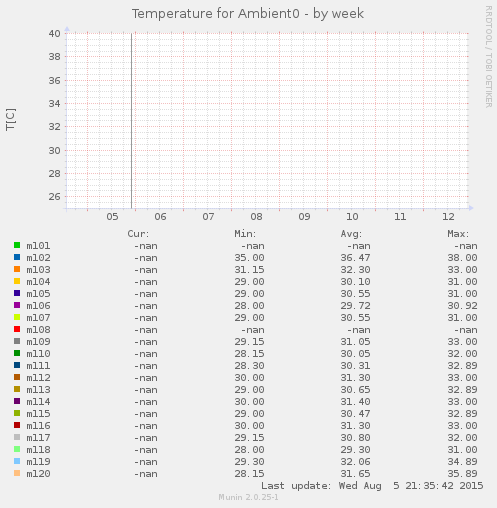Click ml19 average value 32.06
497x508 pixels.
(355, 462)
